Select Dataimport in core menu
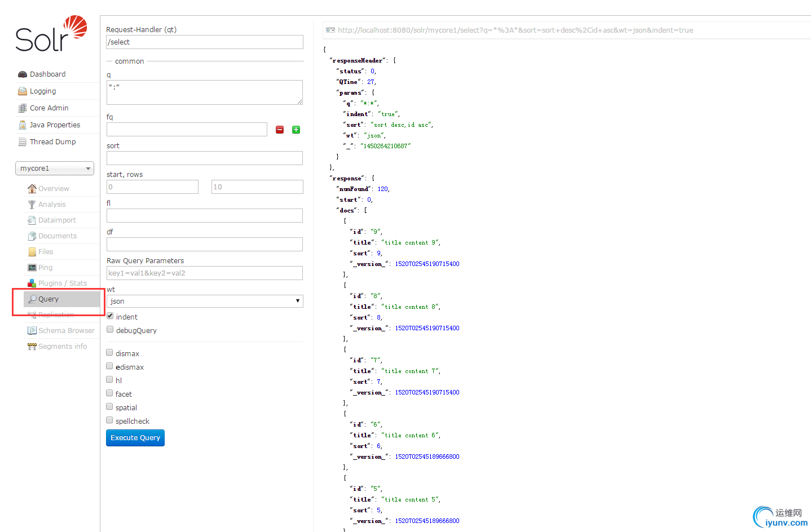811x532 pixels. click(x=57, y=220)
